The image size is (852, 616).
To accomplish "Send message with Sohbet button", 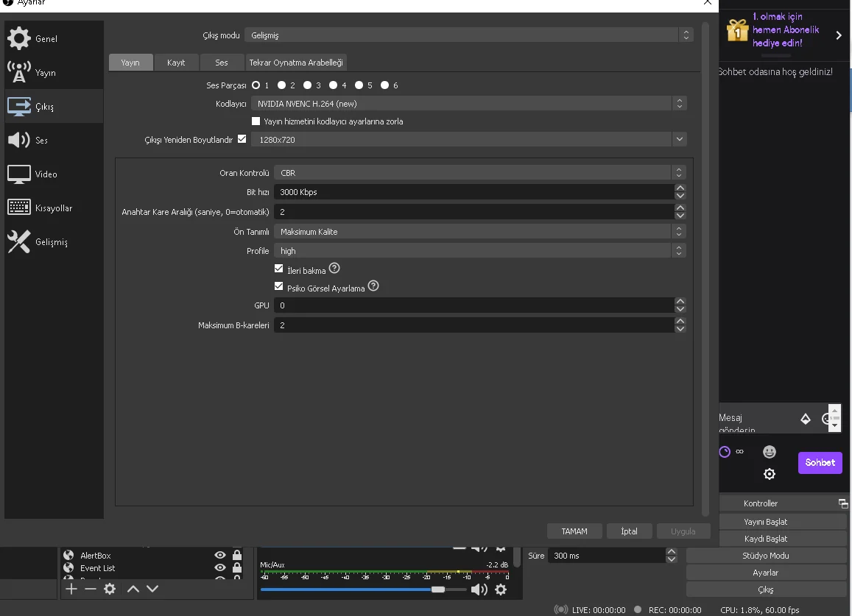I will pos(820,462).
